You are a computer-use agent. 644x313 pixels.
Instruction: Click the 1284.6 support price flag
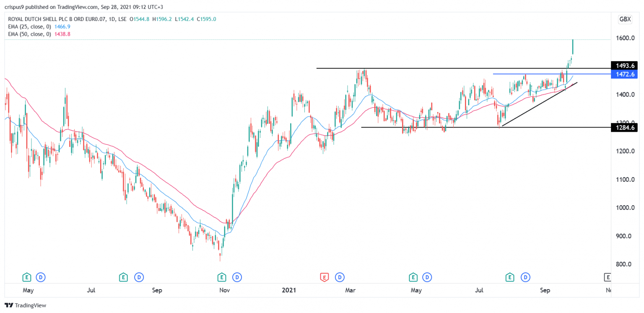(623, 128)
